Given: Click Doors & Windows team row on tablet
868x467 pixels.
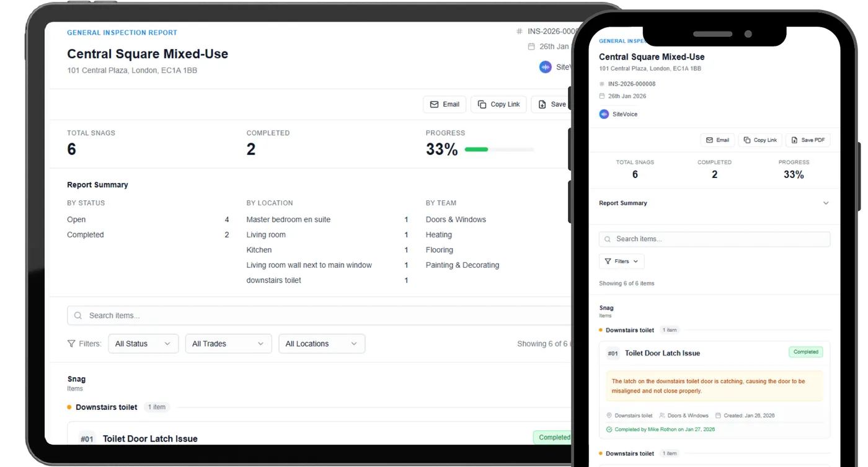Looking at the screenshot, I should coord(456,220).
